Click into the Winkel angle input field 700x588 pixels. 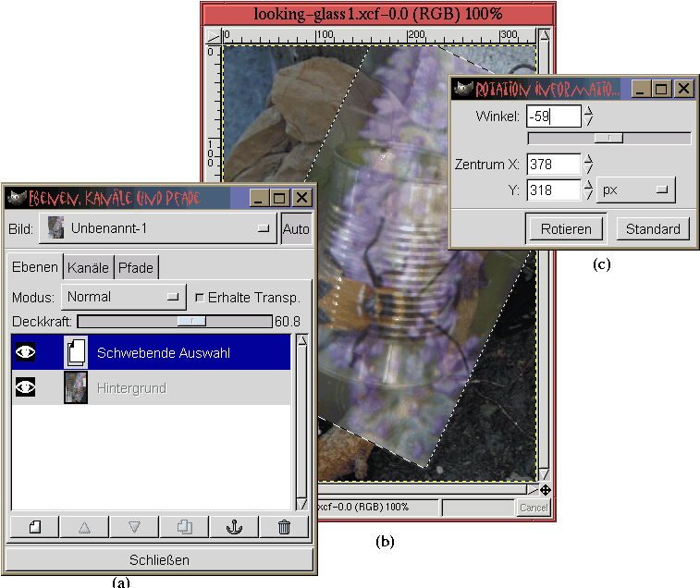click(x=553, y=116)
